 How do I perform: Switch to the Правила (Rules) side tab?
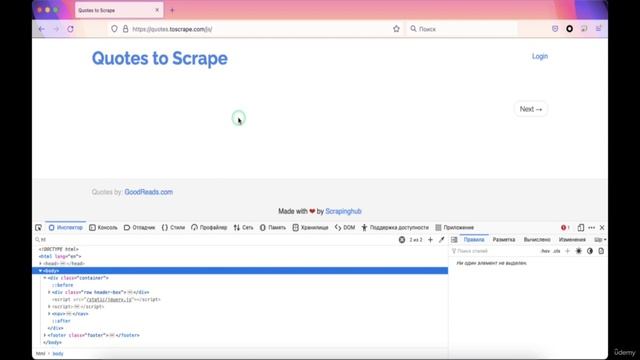474,240
